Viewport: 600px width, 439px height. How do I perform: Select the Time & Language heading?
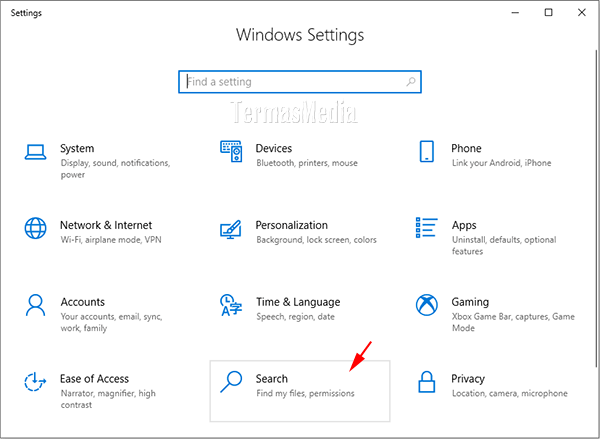(x=298, y=302)
